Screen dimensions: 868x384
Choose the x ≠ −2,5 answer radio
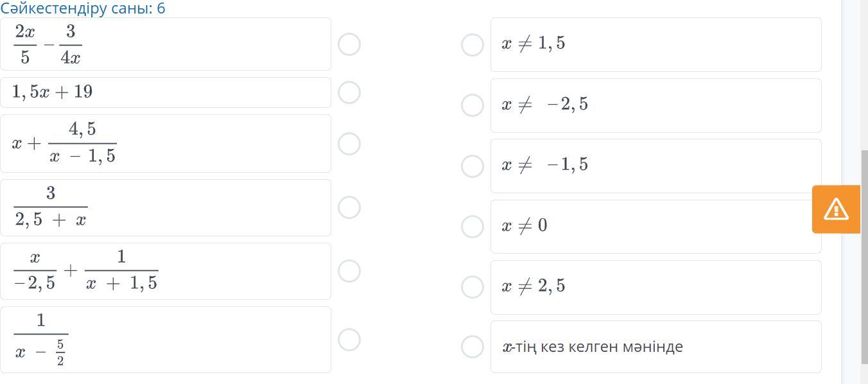473,105
